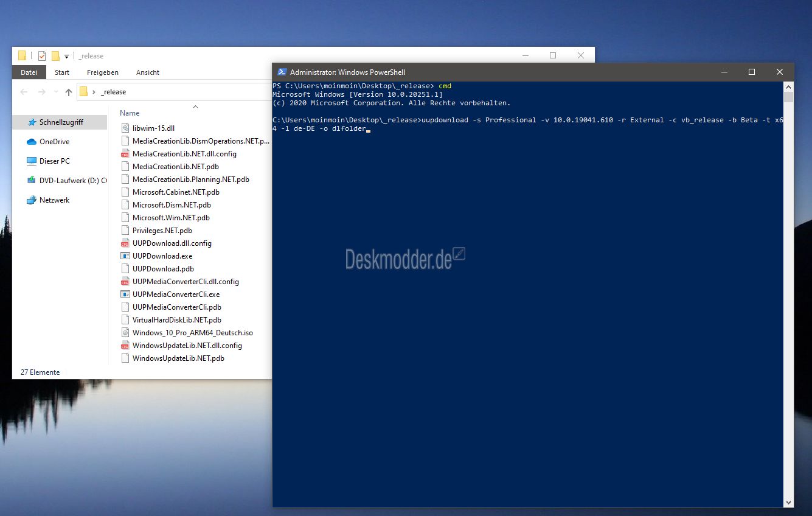Click the MediaCreationLib.NET.dll.config CFG icon
The image size is (812, 516).
click(x=125, y=154)
